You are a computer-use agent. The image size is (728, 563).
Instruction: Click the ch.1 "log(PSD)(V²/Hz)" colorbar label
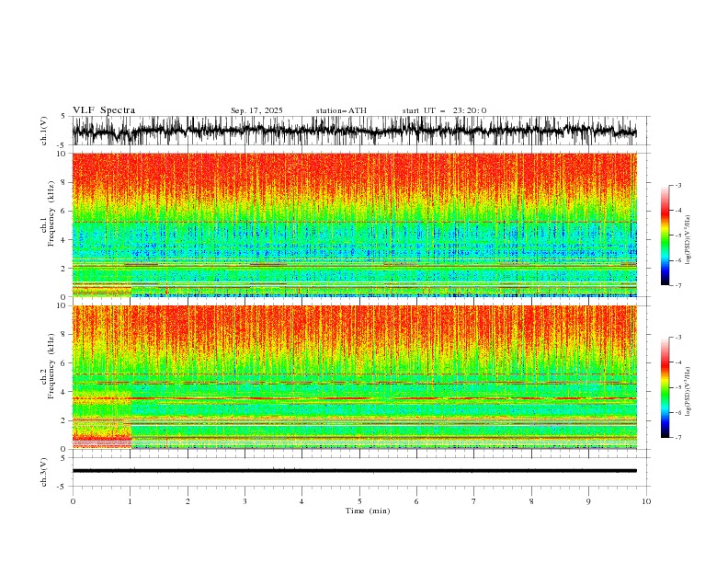click(x=688, y=240)
